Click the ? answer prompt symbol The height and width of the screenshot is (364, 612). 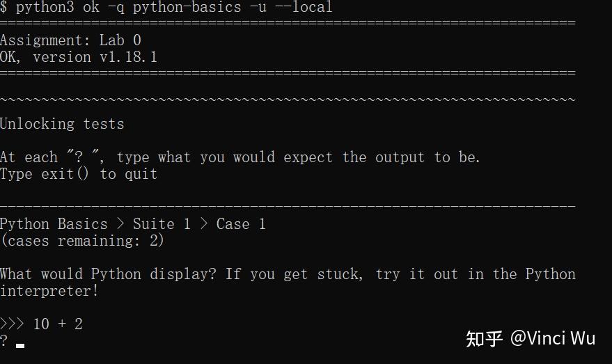point(4,341)
